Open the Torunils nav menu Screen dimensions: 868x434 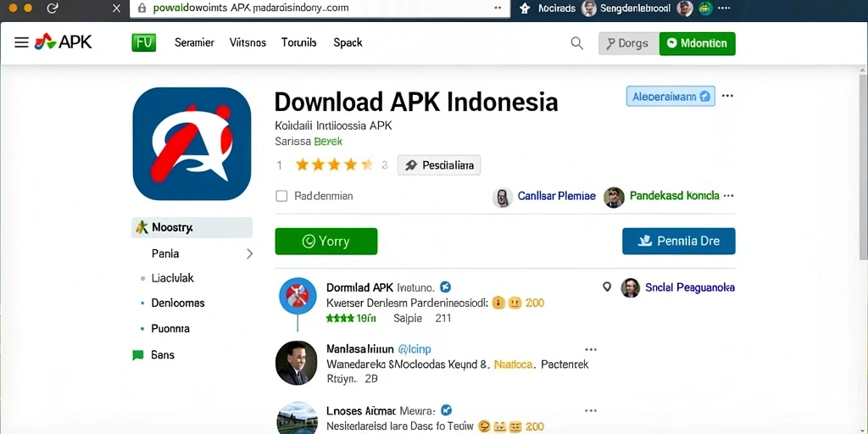coord(299,42)
